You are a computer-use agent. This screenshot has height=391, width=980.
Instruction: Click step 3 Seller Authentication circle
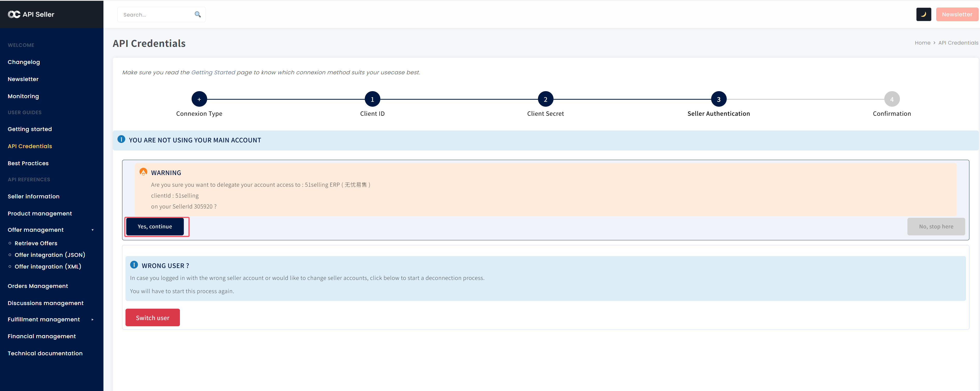click(718, 99)
